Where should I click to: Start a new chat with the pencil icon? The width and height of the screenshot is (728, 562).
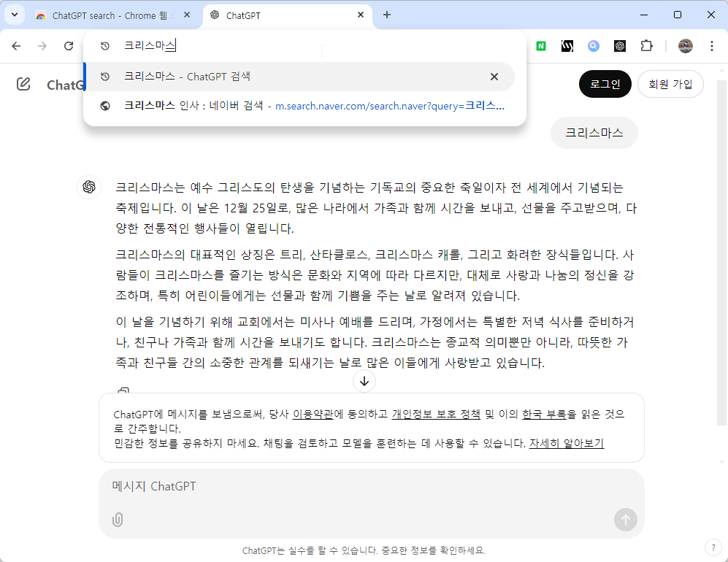pos(24,84)
